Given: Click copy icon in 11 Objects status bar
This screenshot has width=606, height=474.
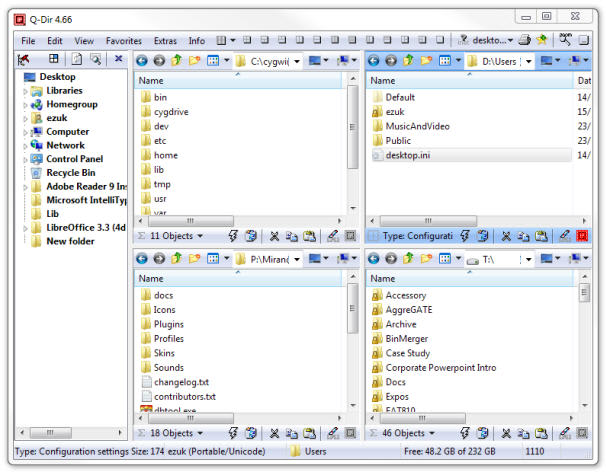Looking at the screenshot, I should tap(291, 236).
